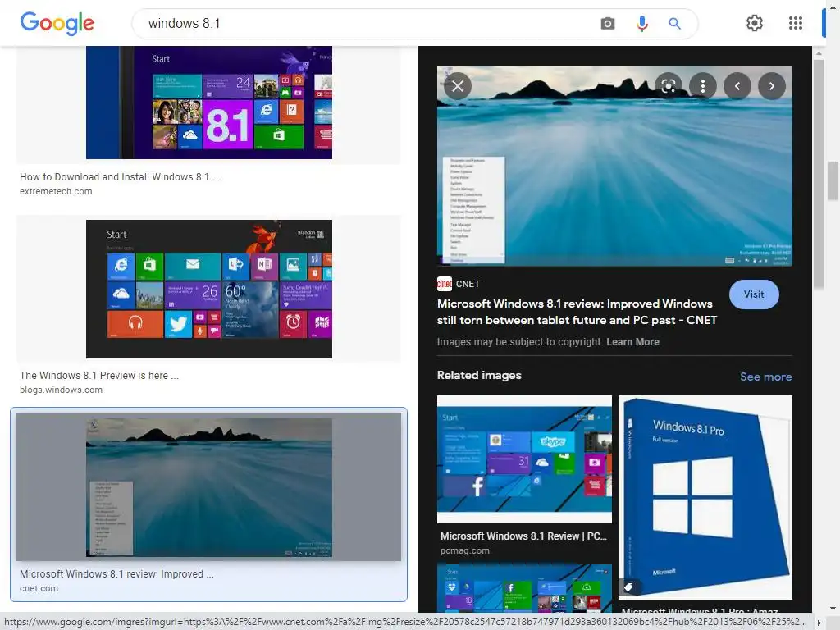Click the blue search magnifier icon
The height and width of the screenshot is (630, 840).
[x=674, y=24]
